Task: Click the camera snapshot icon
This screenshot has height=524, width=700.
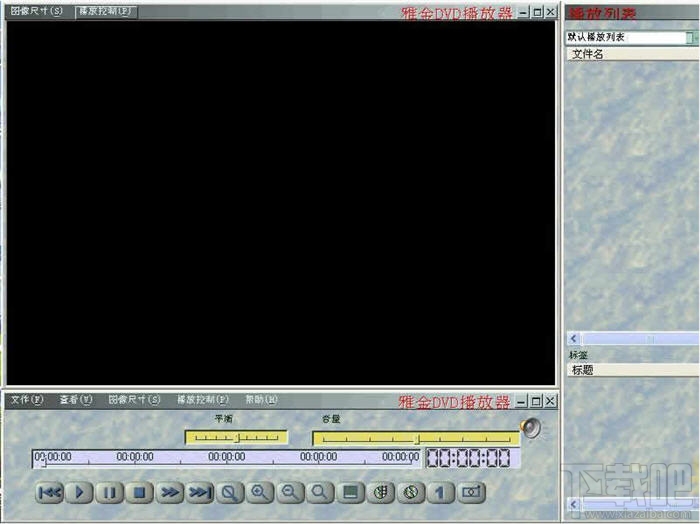Action: pos(471,492)
